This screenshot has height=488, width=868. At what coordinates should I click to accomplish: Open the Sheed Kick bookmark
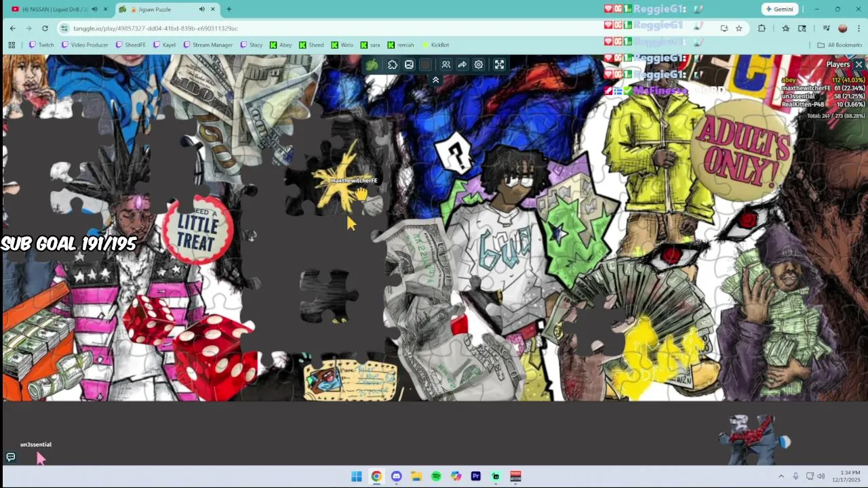pyautogui.click(x=311, y=45)
